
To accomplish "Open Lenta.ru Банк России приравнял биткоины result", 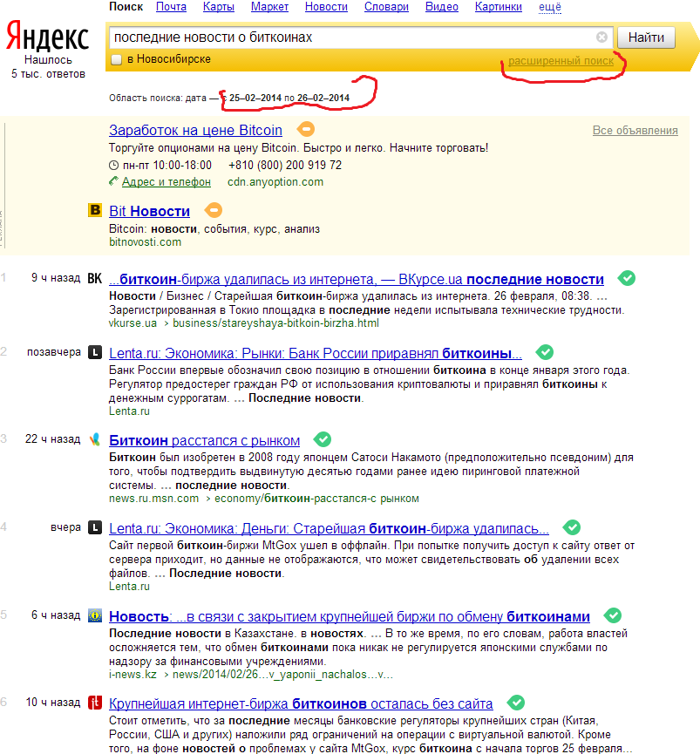I will pos(315,353).
